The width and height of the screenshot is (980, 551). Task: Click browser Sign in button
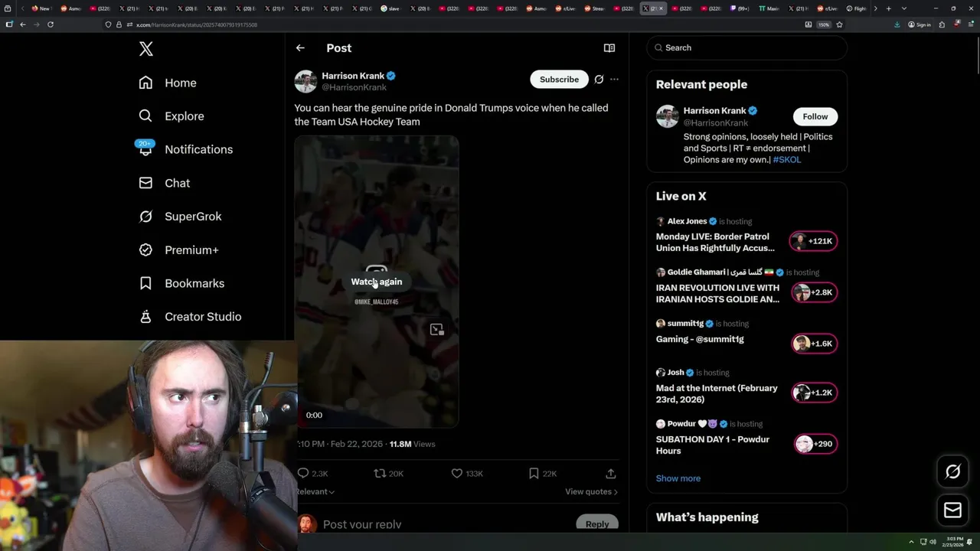tap(920, 24)
